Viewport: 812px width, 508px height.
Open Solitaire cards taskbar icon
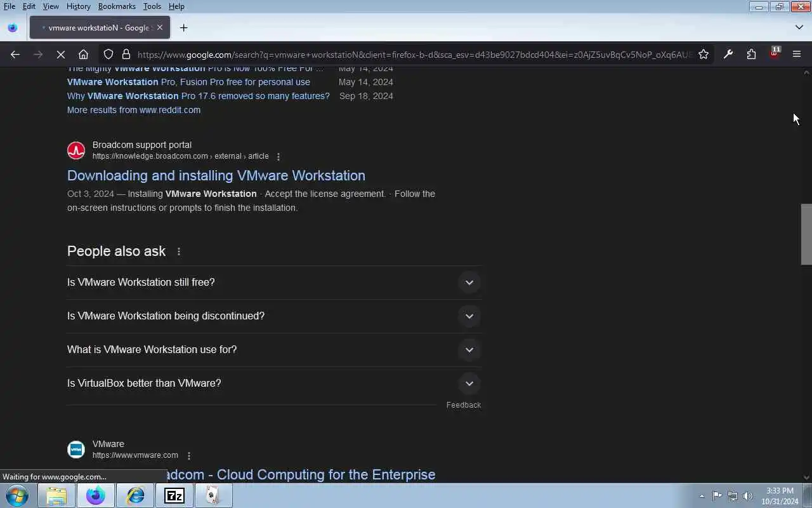213,495
